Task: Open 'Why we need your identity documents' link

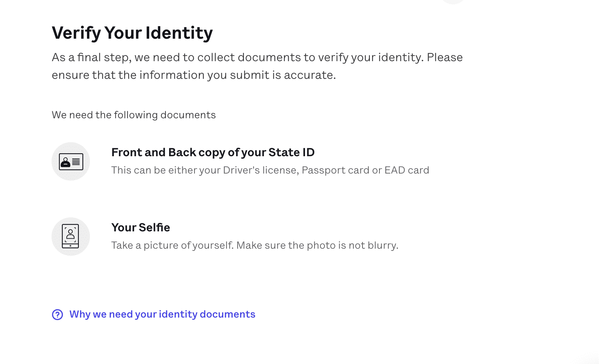Action: coord(162,314)
